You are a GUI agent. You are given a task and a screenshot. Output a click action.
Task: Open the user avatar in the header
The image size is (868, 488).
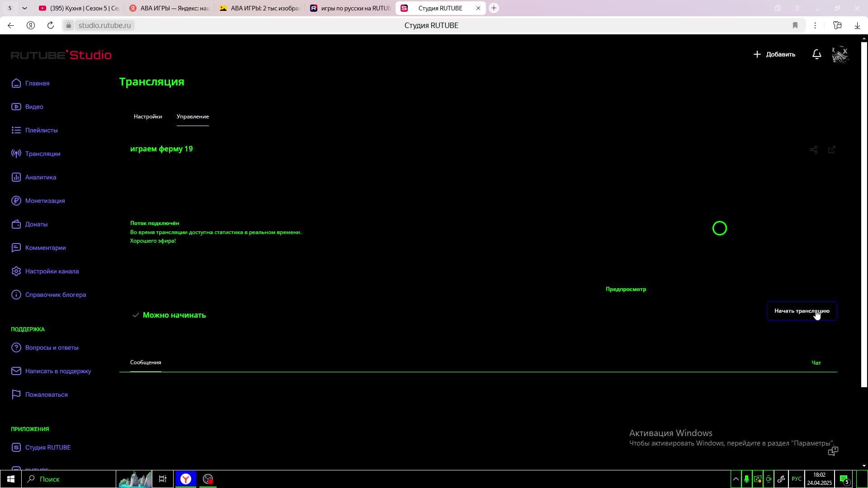tap(840, 54)
